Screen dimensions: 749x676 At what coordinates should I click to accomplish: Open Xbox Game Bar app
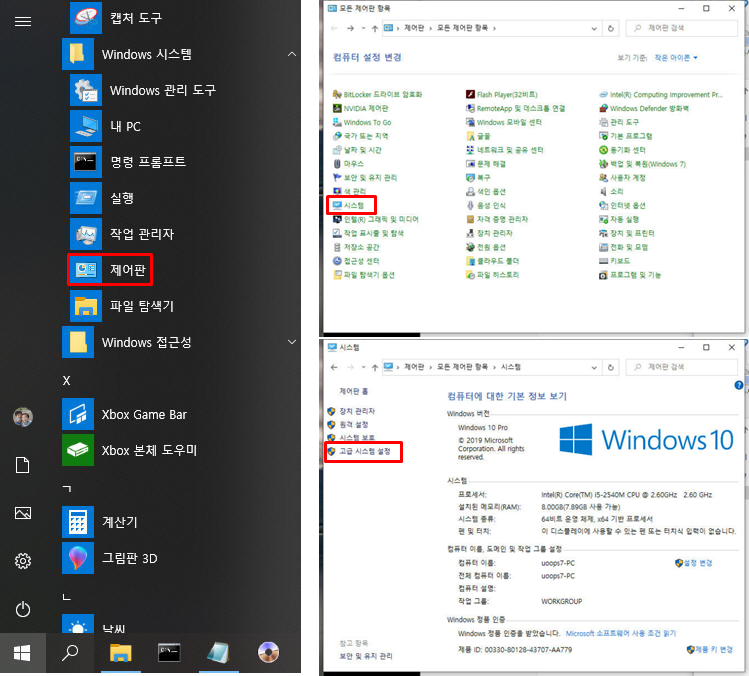click(125, 414)
